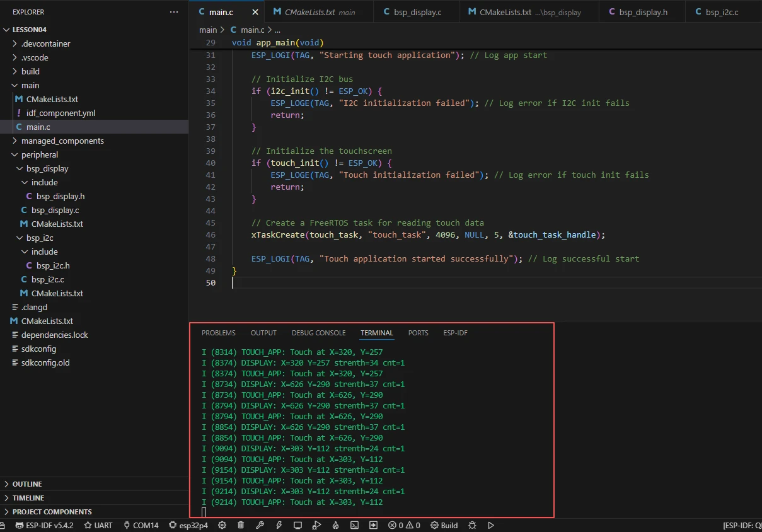Expand the build folder in Explorer
This screenshot has width=762, height=532.
tap(30, 71)
